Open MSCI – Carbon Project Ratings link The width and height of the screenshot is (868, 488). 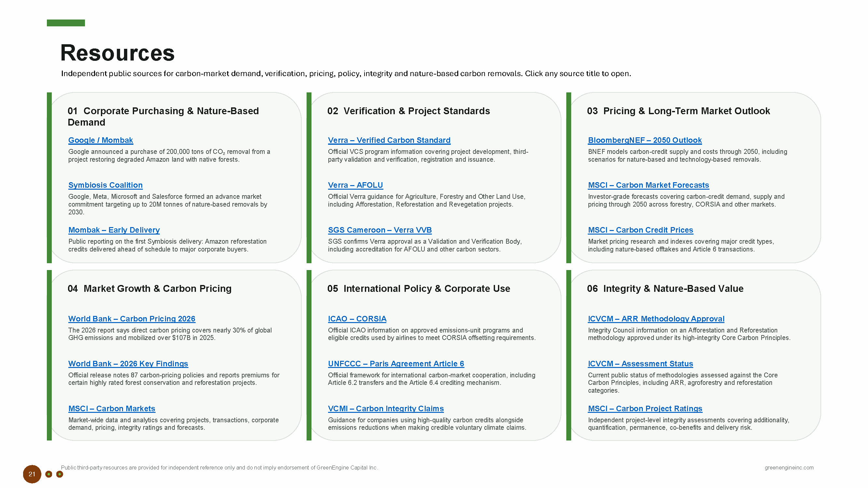(x=645, y=409)
